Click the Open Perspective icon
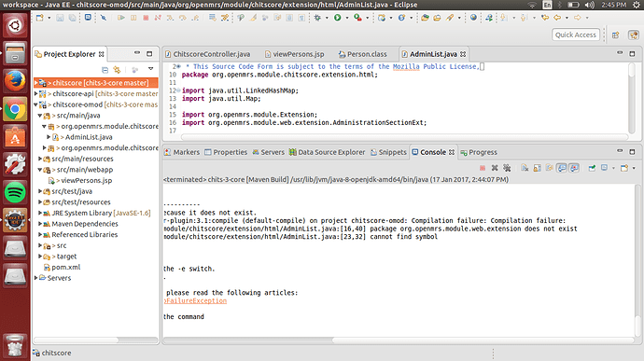 (615, 35)
